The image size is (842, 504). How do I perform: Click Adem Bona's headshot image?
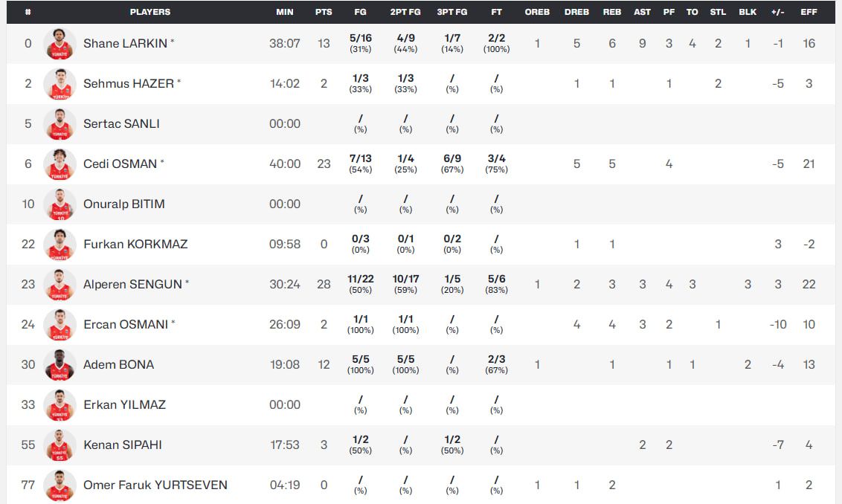point(60,365)
